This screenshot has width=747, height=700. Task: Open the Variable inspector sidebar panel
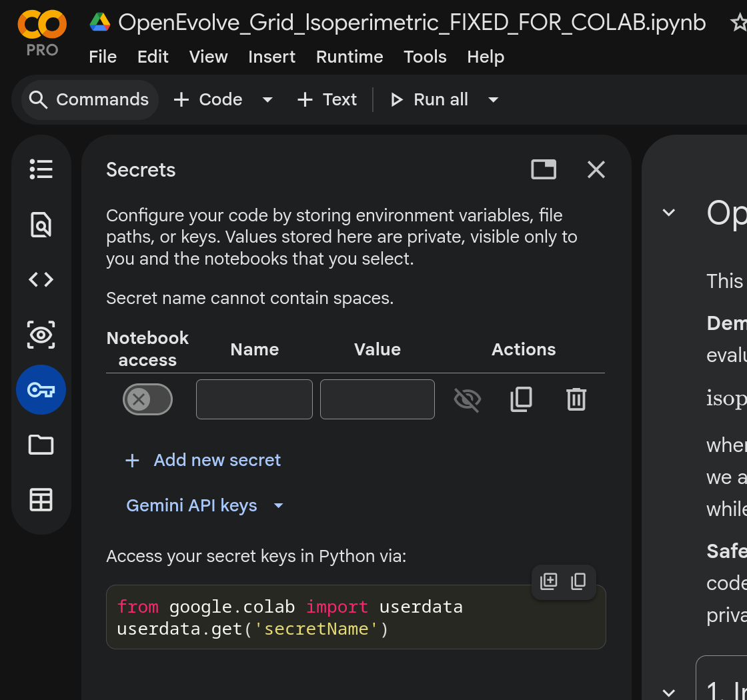[41, 335]
